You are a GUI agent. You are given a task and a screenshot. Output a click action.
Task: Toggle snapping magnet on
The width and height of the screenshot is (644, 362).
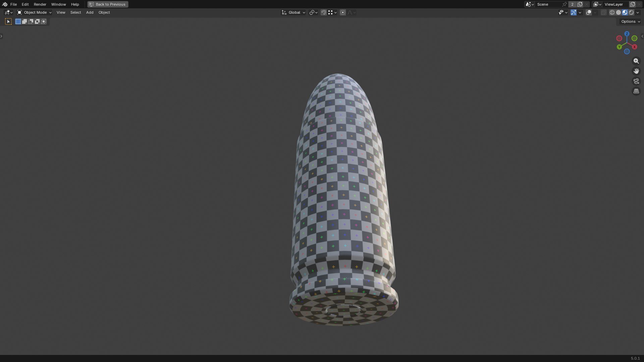pyautogui.click(x=323, y=12)
